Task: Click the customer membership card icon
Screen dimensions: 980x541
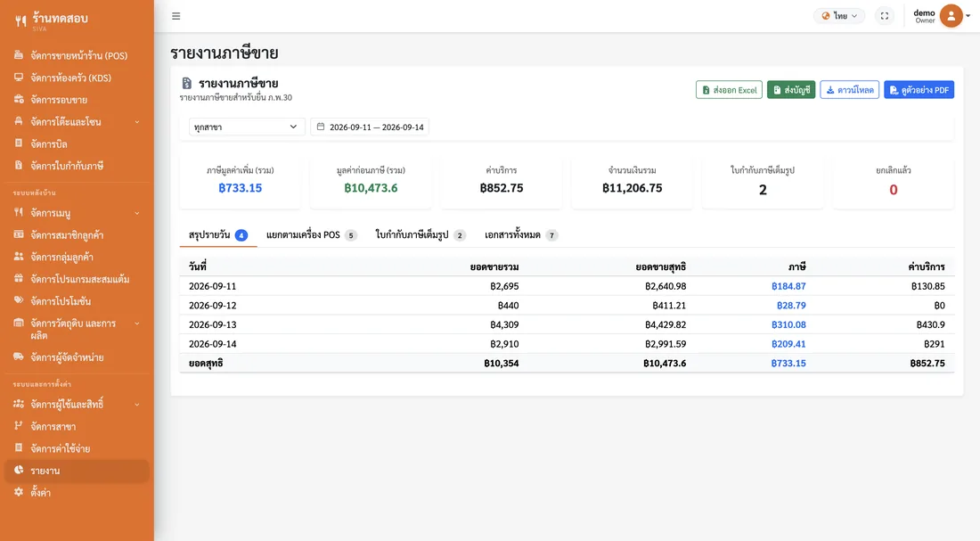Action: (19, 234)
